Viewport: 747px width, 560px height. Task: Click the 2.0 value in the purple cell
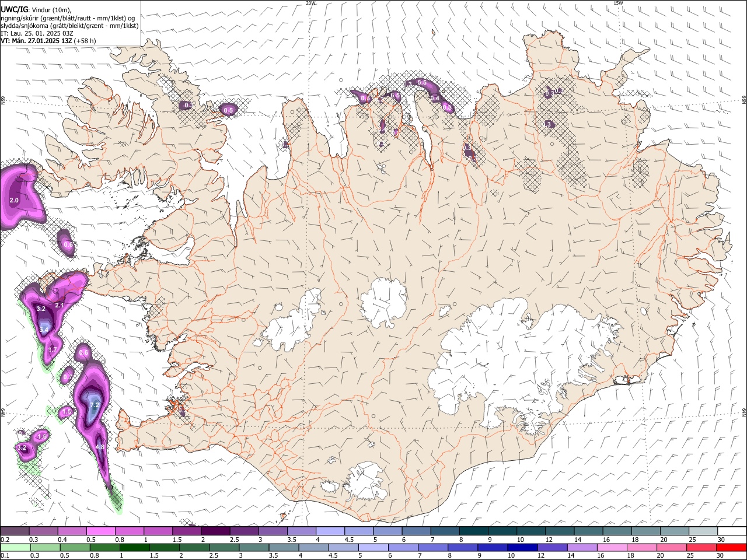click(15, 201)
